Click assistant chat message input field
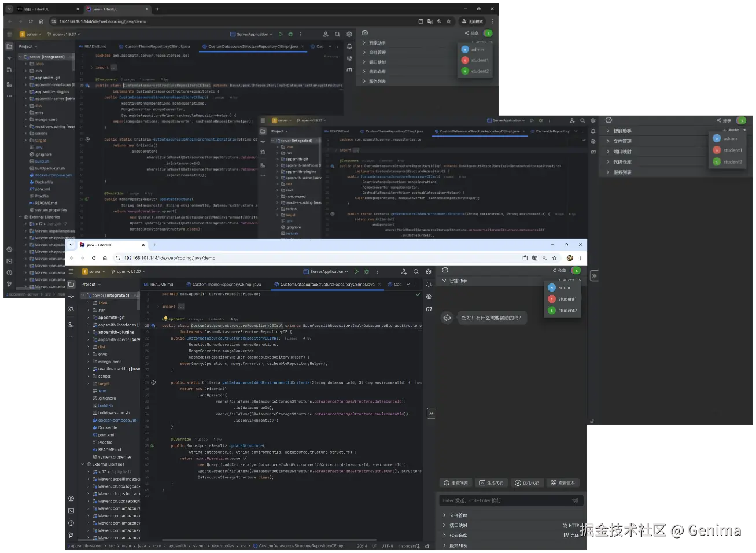 click(x=511, y=500)
